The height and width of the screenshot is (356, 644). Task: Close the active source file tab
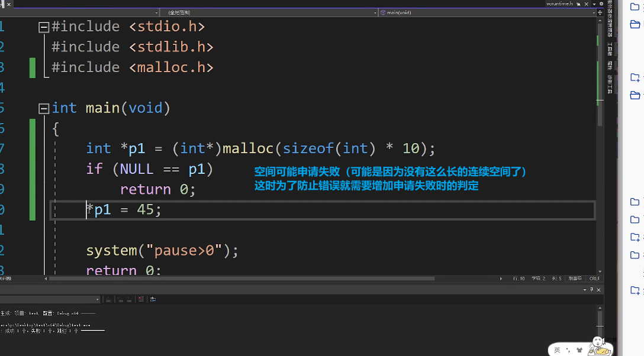click(9, 4)
